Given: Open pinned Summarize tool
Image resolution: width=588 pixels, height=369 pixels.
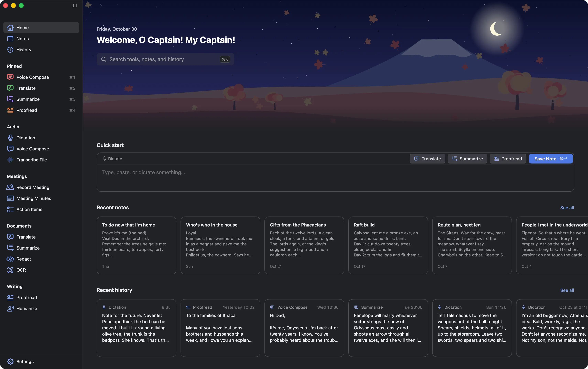Looking at the screenshot, I should coord(41,99).
